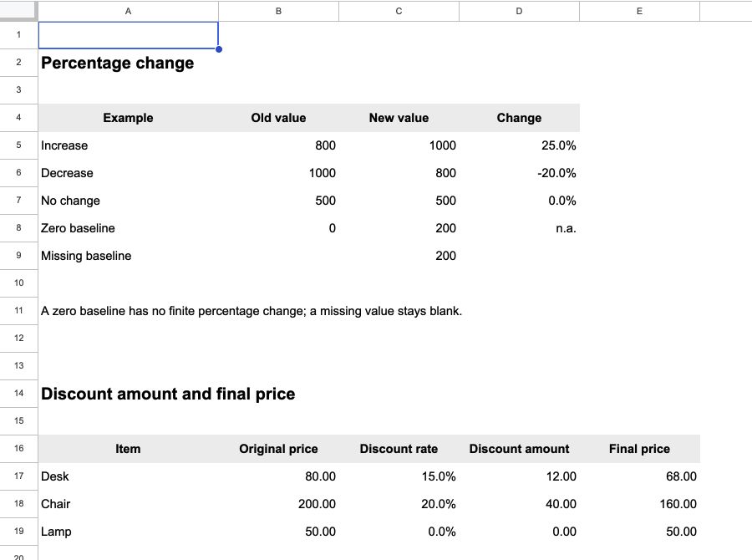
Task: Click Chair original price 200.00
Action: tap(278, 504)
